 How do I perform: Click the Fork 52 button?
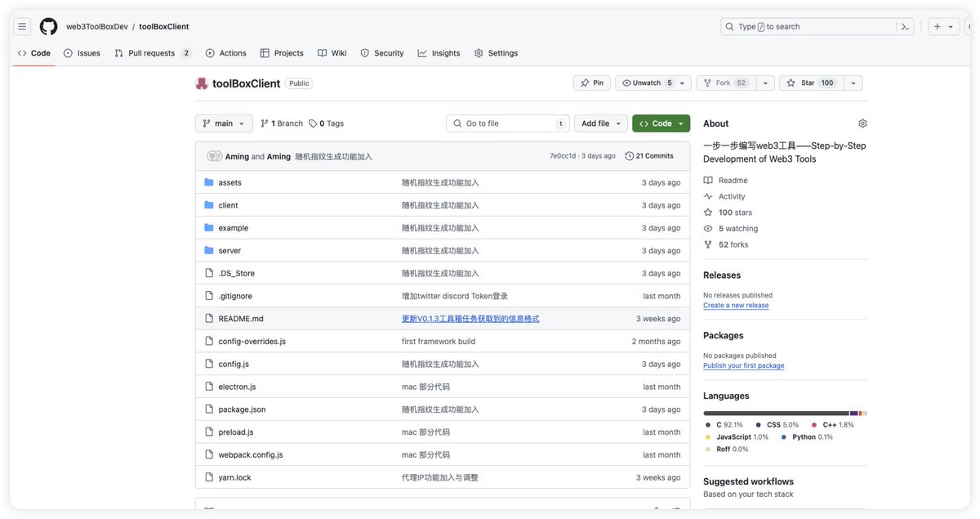[726, 83]
